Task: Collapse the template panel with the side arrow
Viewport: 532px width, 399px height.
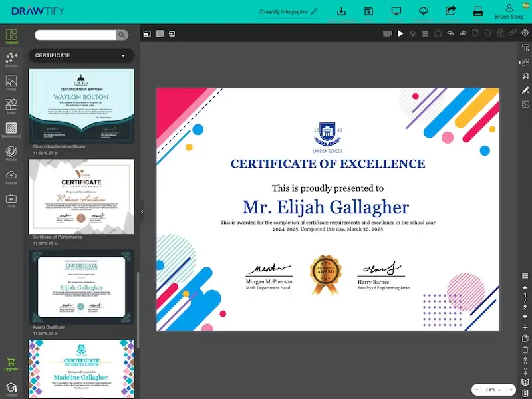Action: [x=142, y=211]
